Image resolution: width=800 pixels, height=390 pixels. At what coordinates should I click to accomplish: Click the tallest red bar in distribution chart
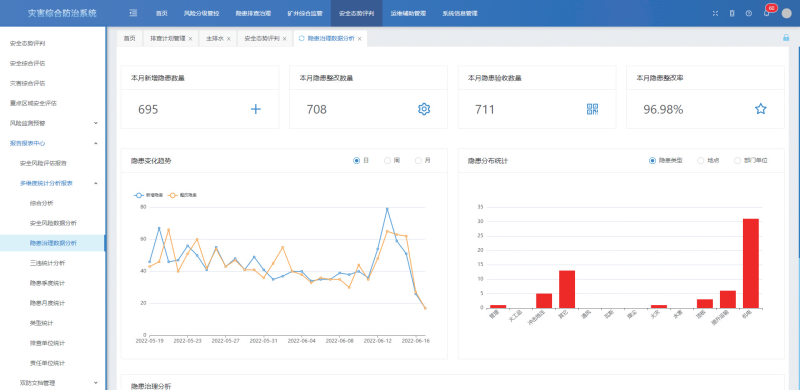(751, 263)
